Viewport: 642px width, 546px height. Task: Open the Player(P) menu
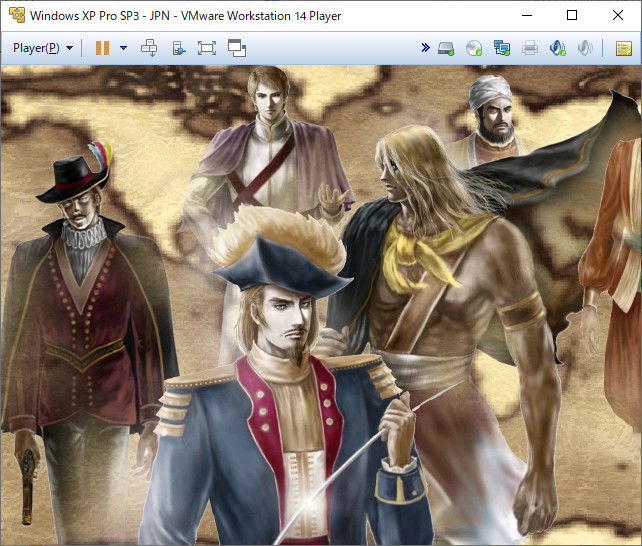click(x=36, y=48)
